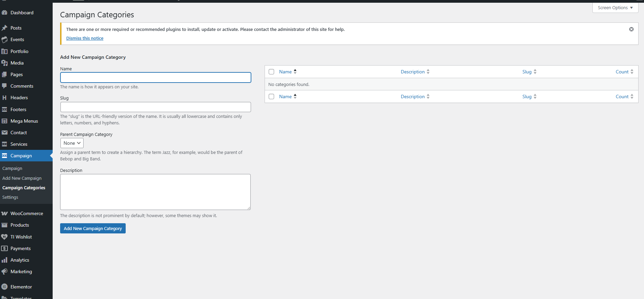Click the WooCommerce logo icon
This screenshot has height=299, width=644.
pos(4,213)
